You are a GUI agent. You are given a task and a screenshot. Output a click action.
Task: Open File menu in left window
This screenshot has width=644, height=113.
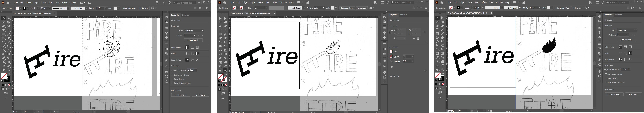pos(16,3)
